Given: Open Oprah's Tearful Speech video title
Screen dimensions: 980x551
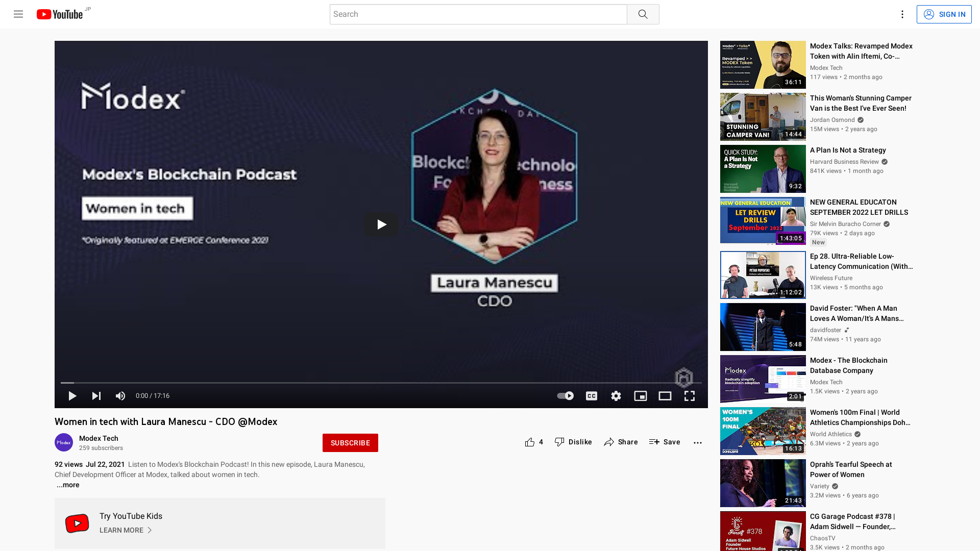Looking at the screenshot, I should click(x=851, y=470).
